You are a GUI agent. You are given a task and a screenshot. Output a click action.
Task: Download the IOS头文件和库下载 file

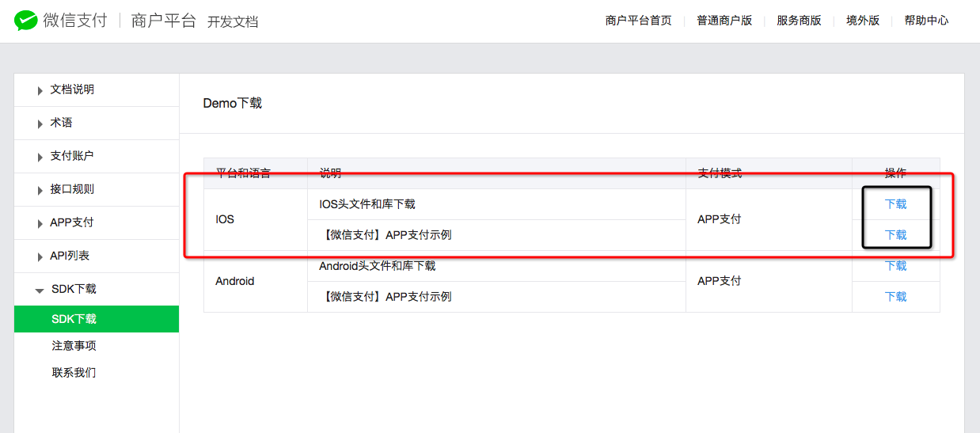895,204
